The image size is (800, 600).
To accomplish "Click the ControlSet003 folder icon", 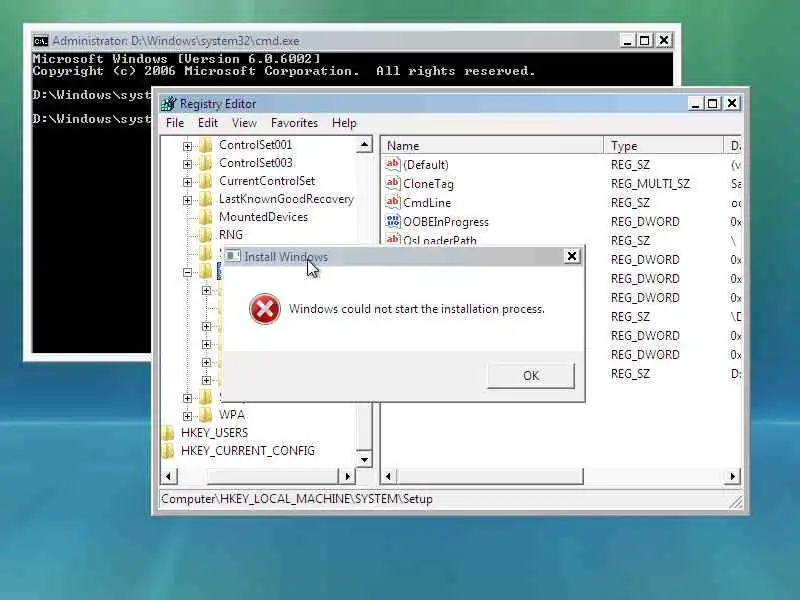I will [x=205, y=163].
